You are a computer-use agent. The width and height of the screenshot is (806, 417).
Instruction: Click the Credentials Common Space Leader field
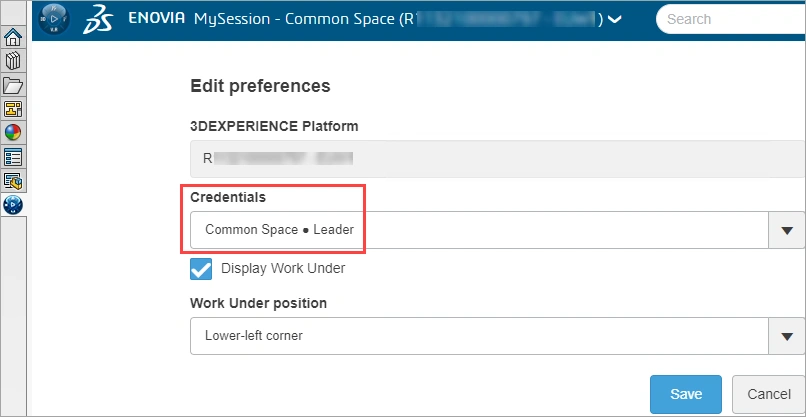pyautogui.click(x=478, y=230)
